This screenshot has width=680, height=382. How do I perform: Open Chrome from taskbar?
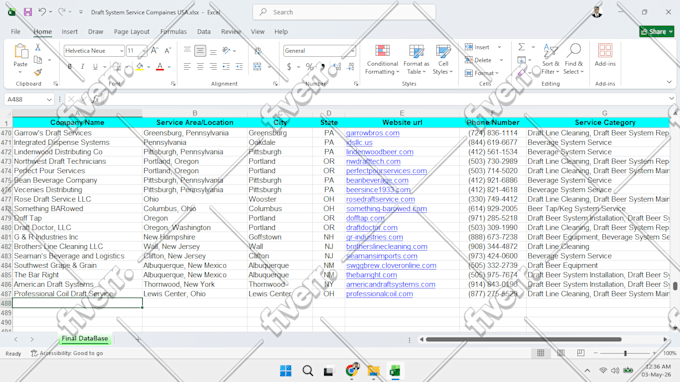coord(352,370)
